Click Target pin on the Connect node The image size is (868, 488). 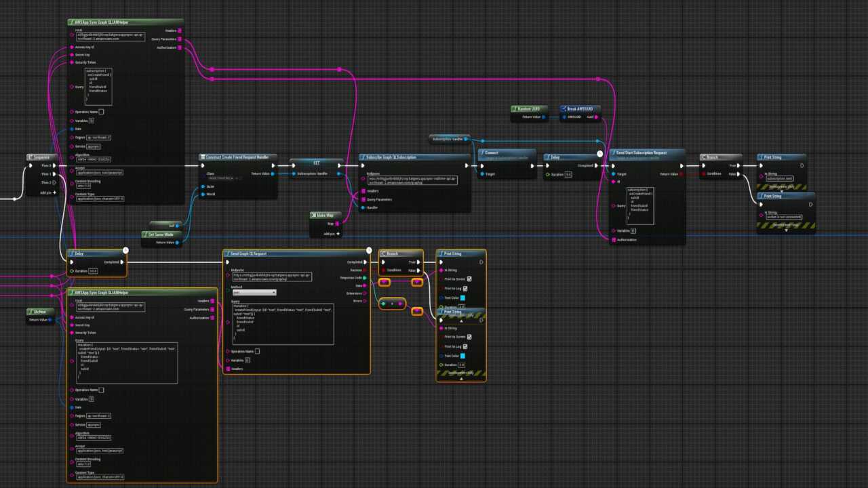[x=481, y=174]
